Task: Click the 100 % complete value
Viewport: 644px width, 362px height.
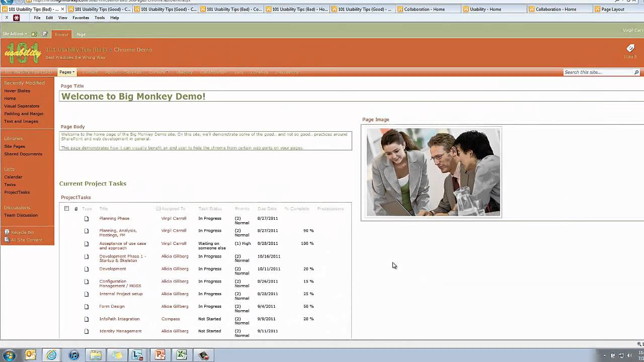Action: tap(307, 244)
